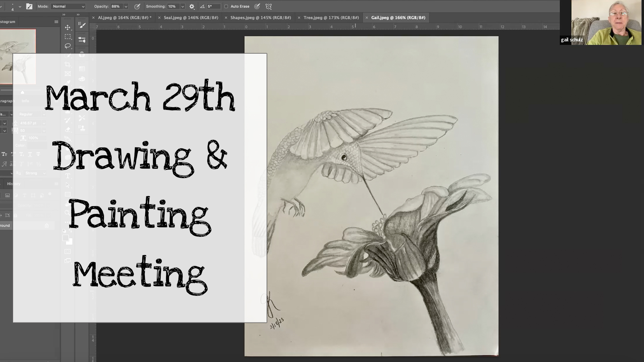
Task: Open the font family dropdown arrow
Action: click(11, 114)
